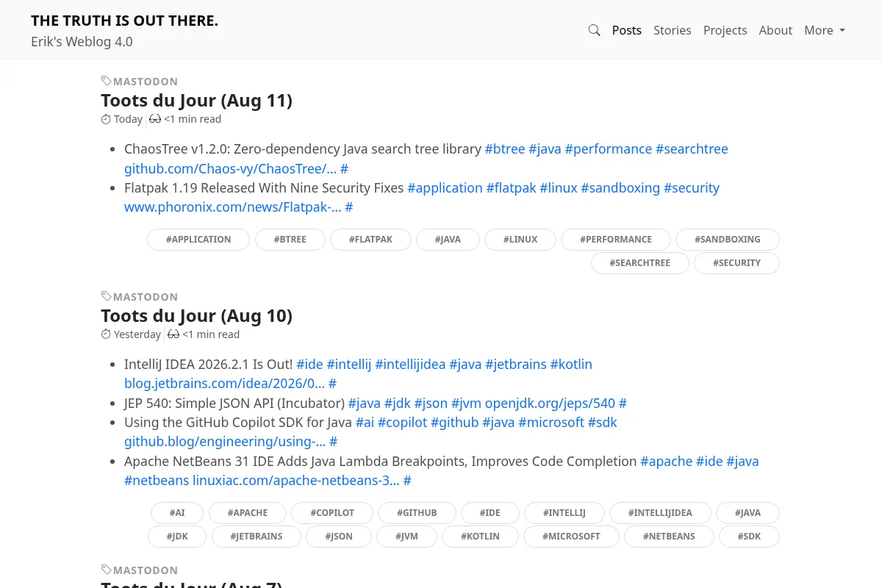The height and width of the screenshot is (588, 882).
Task: Follow the #searchtree hashtag link
Action: point(692,149)
